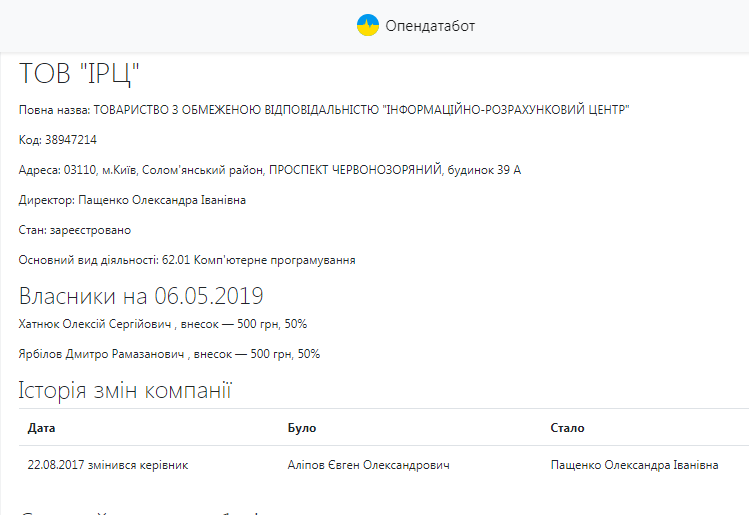Open the Опендатабот home link text
This screenshot has width=749, height=515.
(430, 26)
